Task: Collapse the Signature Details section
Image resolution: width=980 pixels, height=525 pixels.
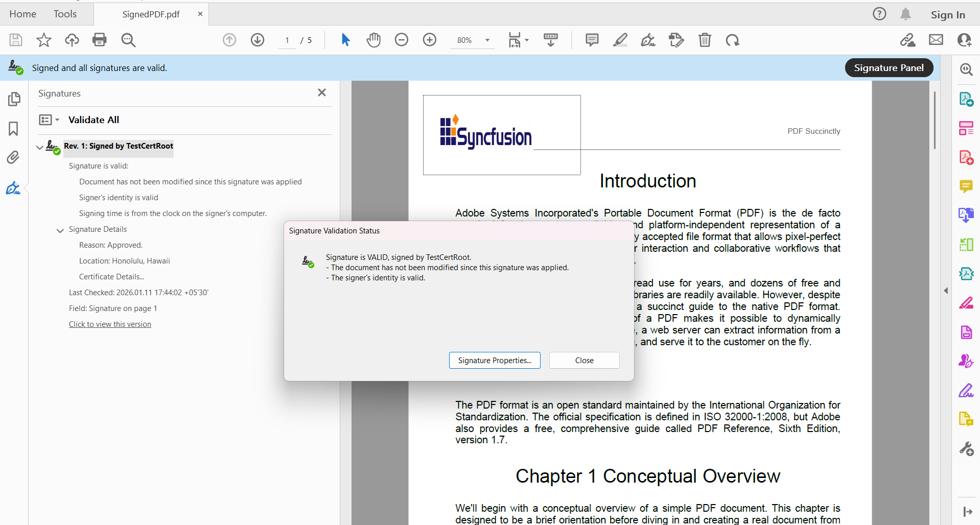Action: click(60, 230)
